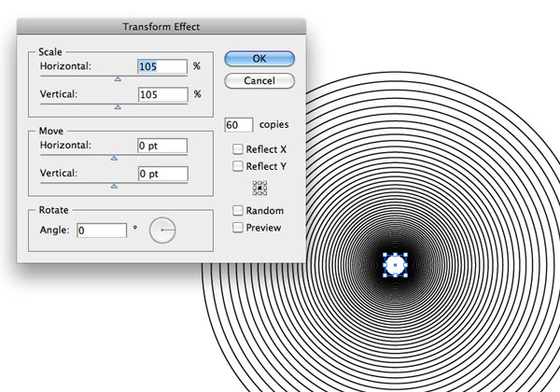Toggle the Random checkbox
This screenshot has height=392, width=560.
coord(237,211)
